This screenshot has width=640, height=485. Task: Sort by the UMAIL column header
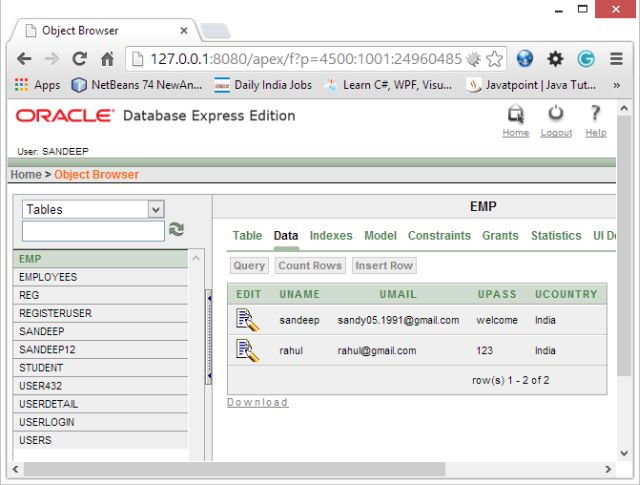point(398,294)
